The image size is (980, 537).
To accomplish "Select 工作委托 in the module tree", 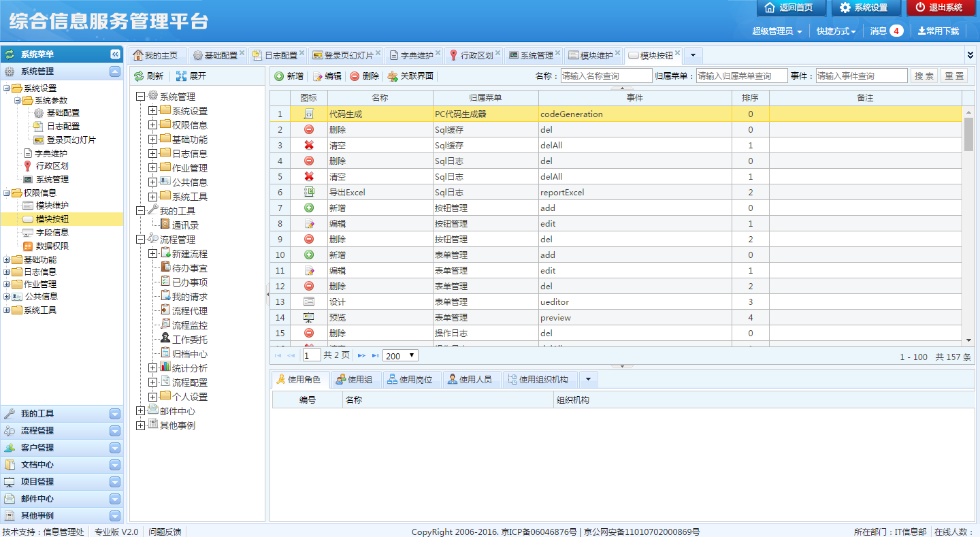I will 189,340.
